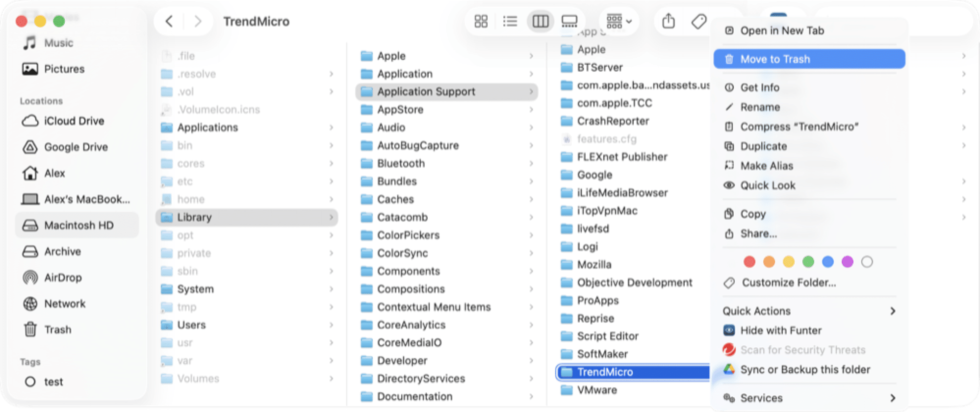Select Macintosh HD in the sidebar
This screenshot has width=980, height=412.
77,226
